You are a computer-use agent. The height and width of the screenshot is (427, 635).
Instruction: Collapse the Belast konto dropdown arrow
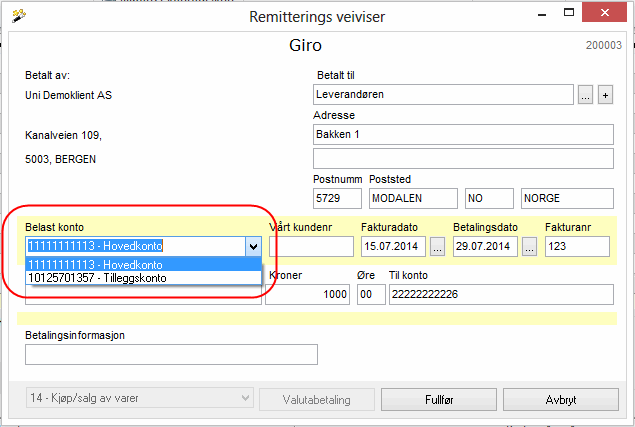tap(253, 246)
